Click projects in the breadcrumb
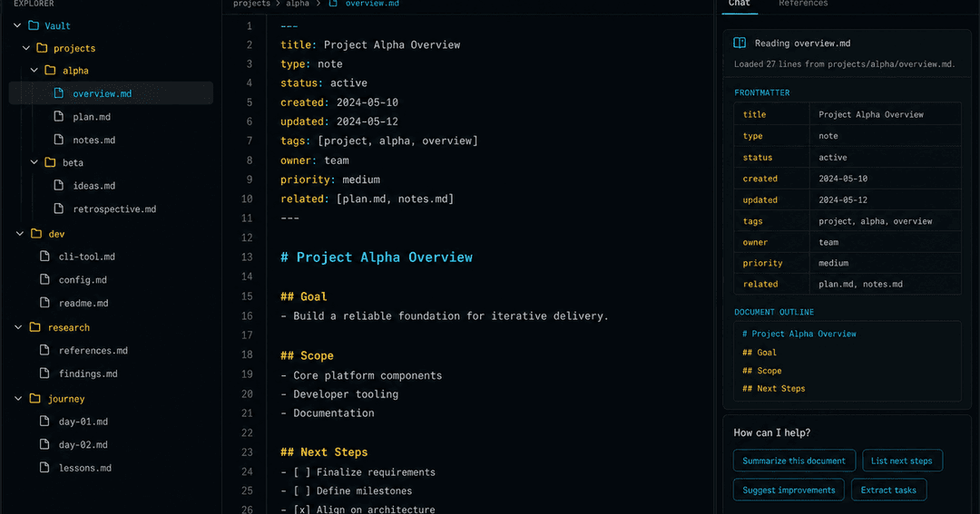Image resolution: width=980 pixels, height=514 pixels. point(252,3)
